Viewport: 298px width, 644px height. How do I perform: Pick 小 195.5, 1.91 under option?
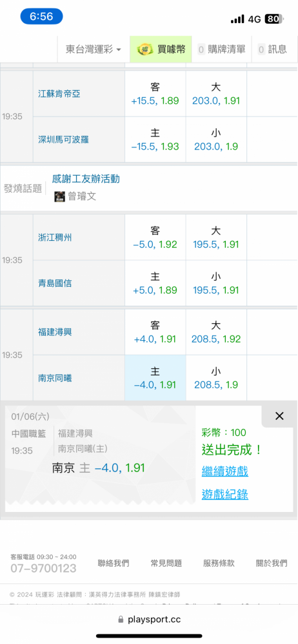coord(216,283)
